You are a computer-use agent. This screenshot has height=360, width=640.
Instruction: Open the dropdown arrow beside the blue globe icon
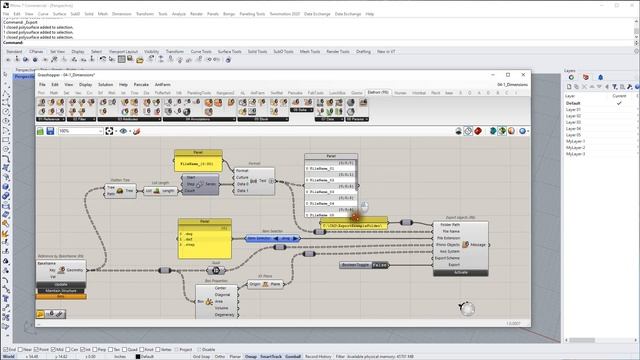pyautogui.click(x=528, y=131)
